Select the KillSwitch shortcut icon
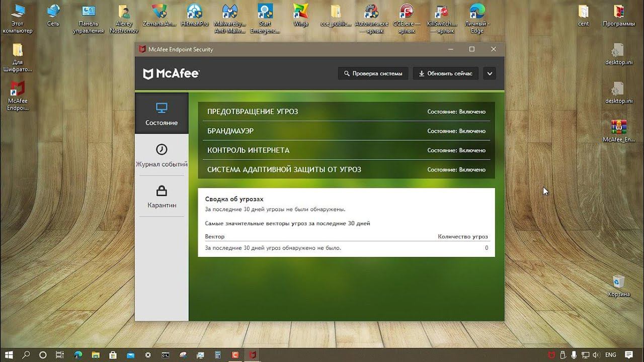This screenshot has height=362, width=644. [442, 19]
